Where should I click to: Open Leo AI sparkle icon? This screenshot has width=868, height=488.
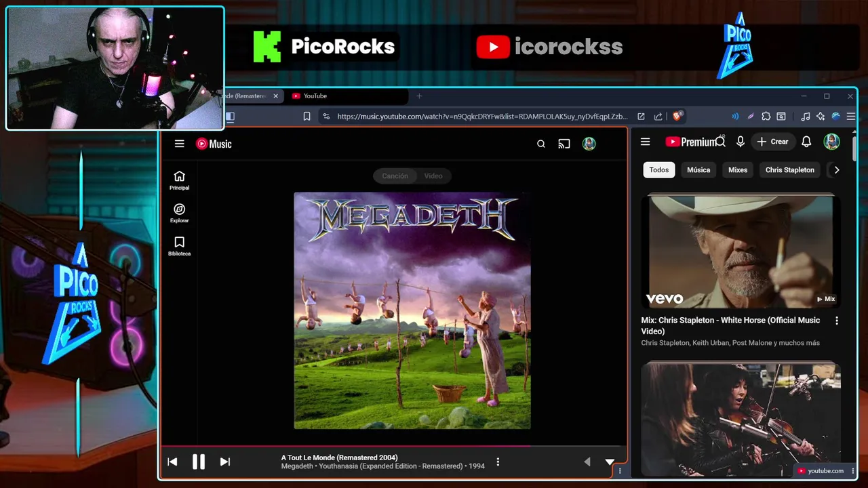pos(821,117)
